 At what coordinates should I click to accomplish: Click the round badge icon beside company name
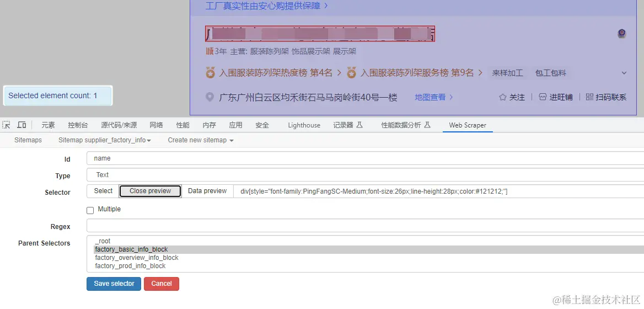coord(622,34)
